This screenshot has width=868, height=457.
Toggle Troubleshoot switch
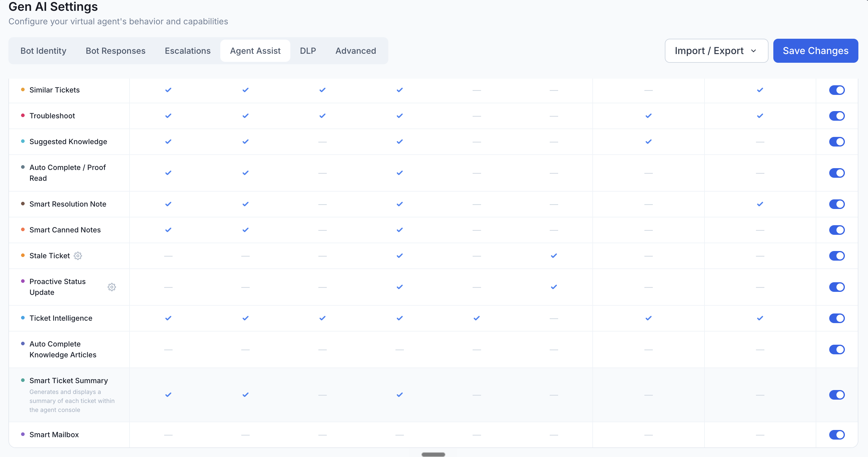(837, 116)
